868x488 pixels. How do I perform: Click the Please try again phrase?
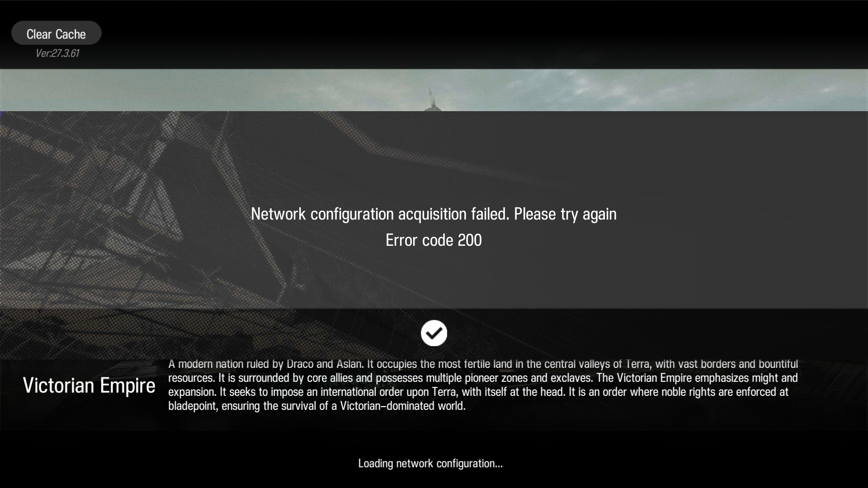click(565, 214)
